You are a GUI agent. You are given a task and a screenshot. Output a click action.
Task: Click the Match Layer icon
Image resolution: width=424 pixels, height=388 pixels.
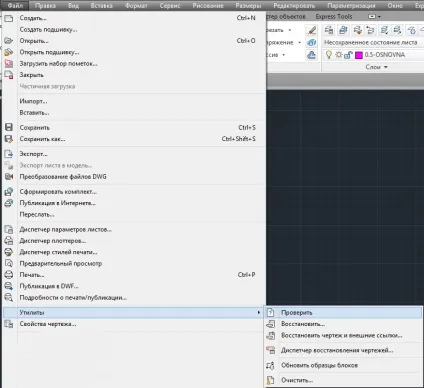[357, 30]
